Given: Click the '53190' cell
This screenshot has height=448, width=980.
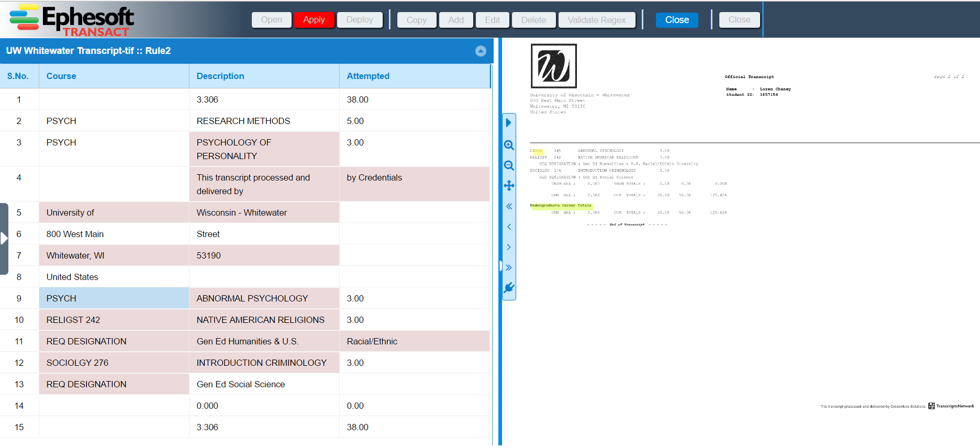Looking at the screenshot, I should pyautogui.click(x=264, y=255).
